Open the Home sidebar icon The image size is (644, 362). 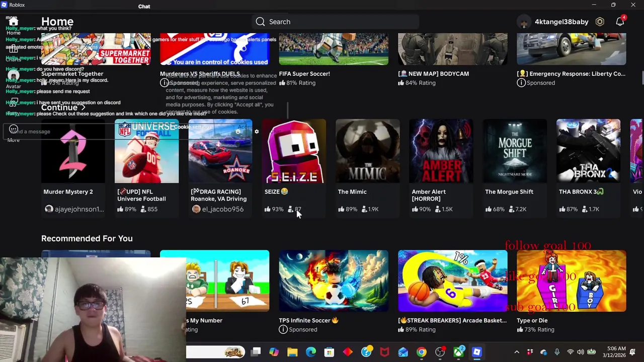(14, 22)
